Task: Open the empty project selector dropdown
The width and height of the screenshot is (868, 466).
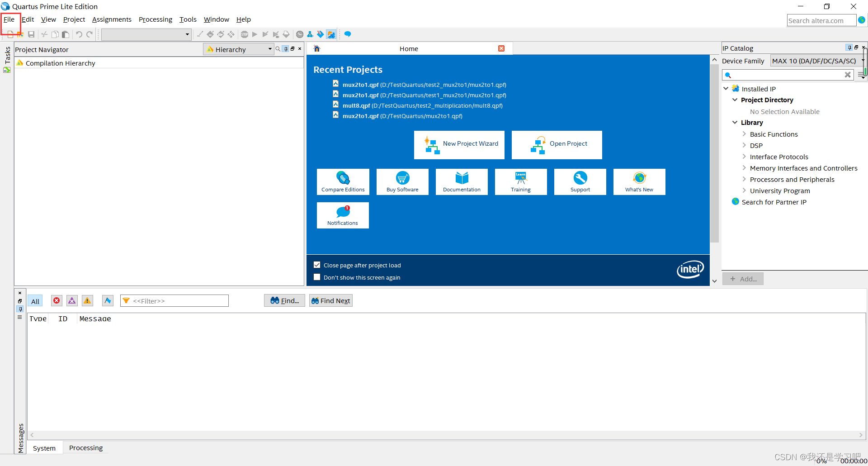Action: tap(146, 34)
